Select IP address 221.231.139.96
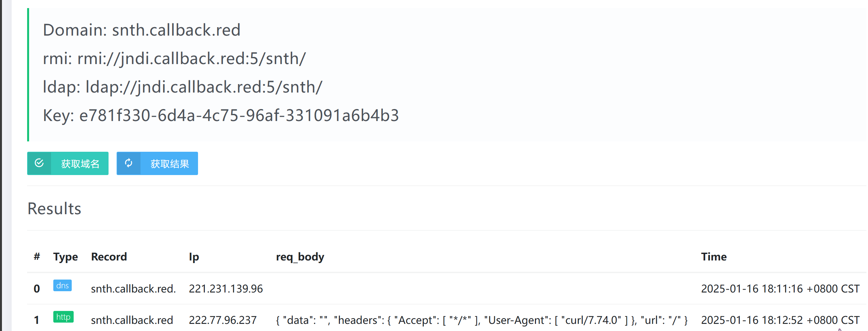 click(x=226, y=289)
